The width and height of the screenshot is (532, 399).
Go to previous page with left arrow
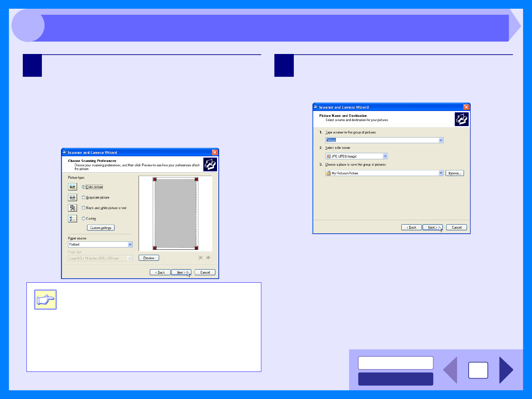coord(450,370)
